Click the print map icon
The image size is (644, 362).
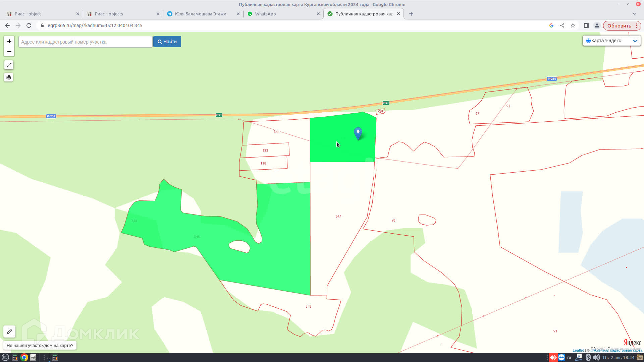tap(9, 77)
